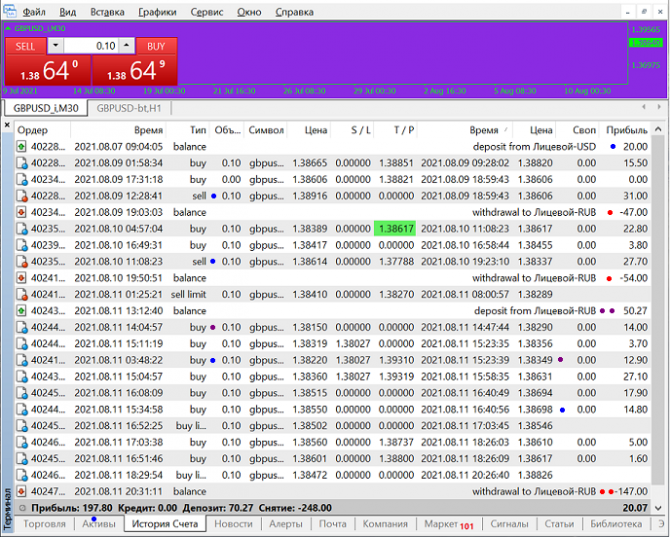Click the profit value 31.00
Screen dimensions: 670x537
click(x=635, y=196)
